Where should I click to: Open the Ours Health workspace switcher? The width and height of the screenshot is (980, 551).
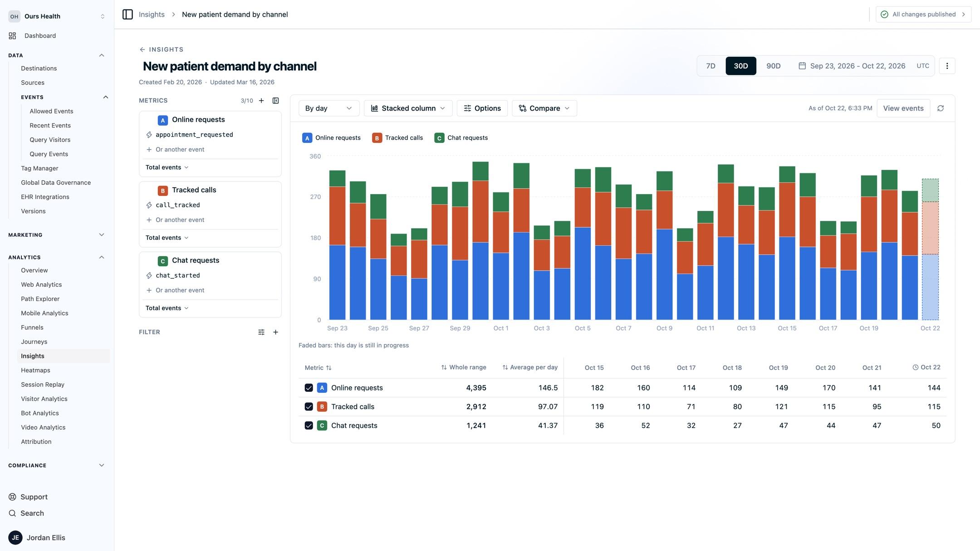57,16
